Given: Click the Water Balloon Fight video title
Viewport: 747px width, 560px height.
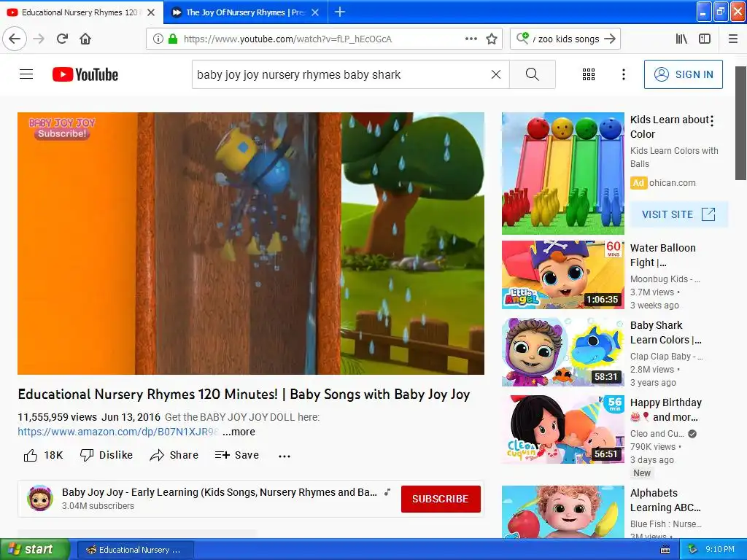Looking at the screenshot, I should [662, 255].
